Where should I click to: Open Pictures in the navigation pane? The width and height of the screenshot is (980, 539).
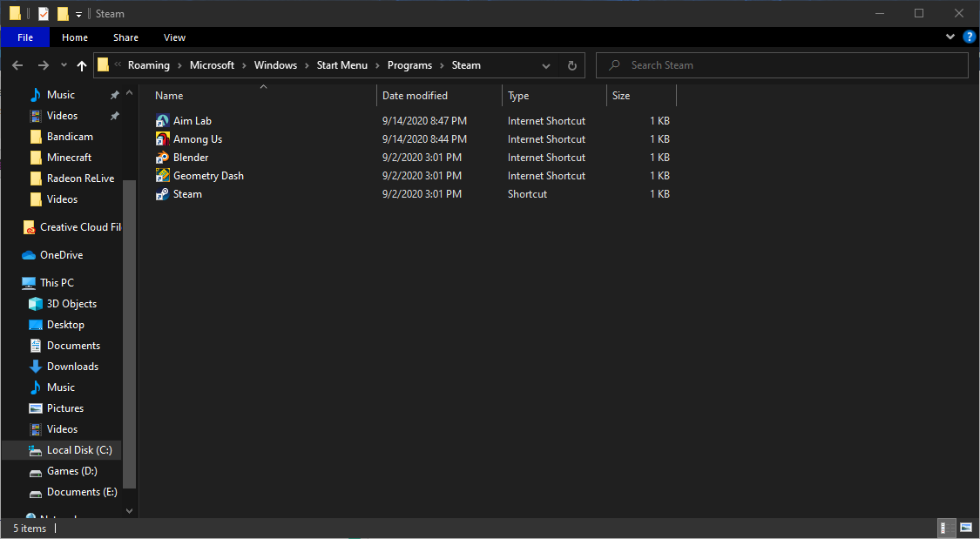(57, 408)
